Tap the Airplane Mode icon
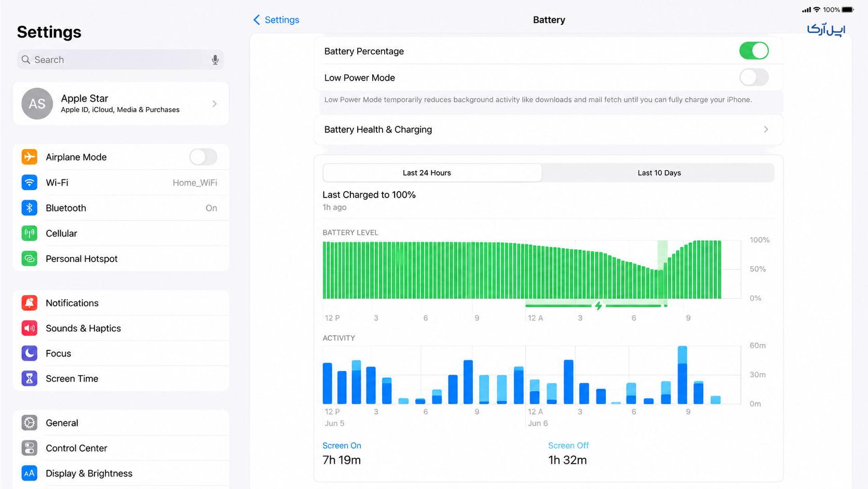This screenshot has height=489, width=868. click(30, 157)
